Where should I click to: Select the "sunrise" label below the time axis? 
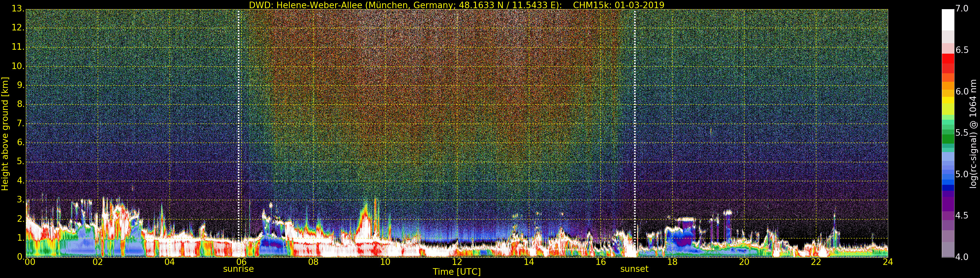[238, 269]
